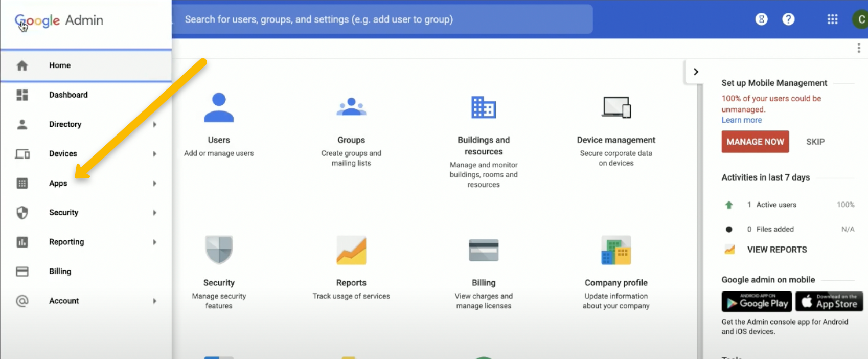The image size is (868, 359).
Task: Click the Google Admin logo
Action: click(x=59, y=20)
